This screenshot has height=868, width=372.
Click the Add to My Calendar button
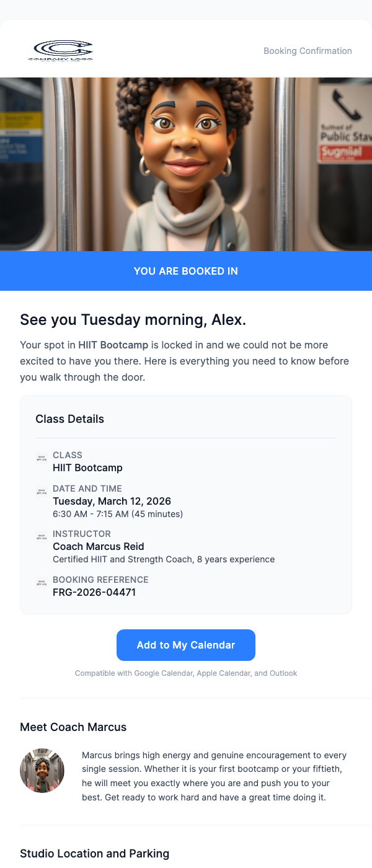tap(186, 645)
